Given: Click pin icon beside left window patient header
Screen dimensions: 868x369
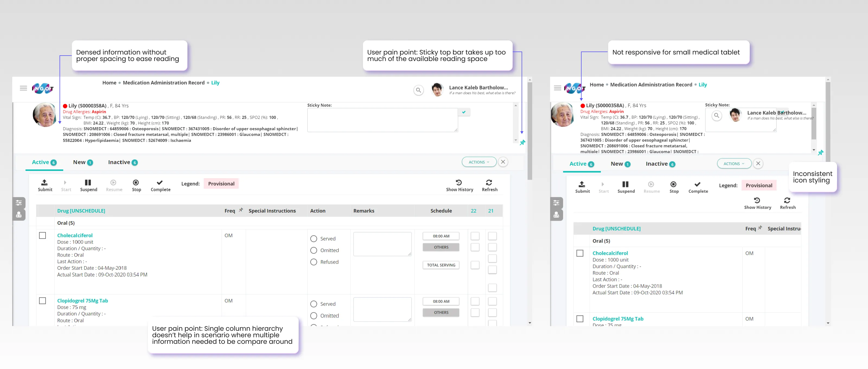Looking at the screenshot, I should 523,143.
